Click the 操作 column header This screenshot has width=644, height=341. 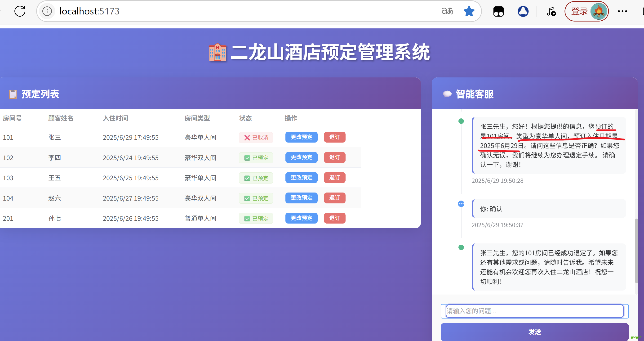tap(291, 118)
